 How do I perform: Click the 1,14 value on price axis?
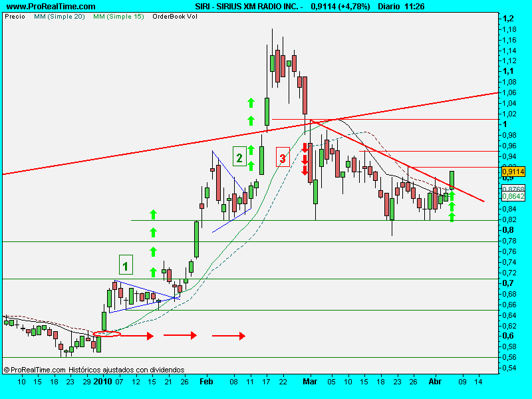point(509,51)
